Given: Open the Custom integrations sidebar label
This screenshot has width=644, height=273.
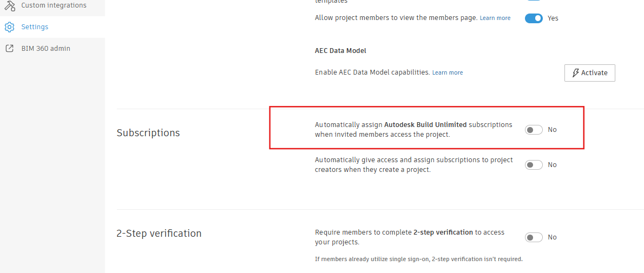Looking at the screenshot, I should pos(54,5).
